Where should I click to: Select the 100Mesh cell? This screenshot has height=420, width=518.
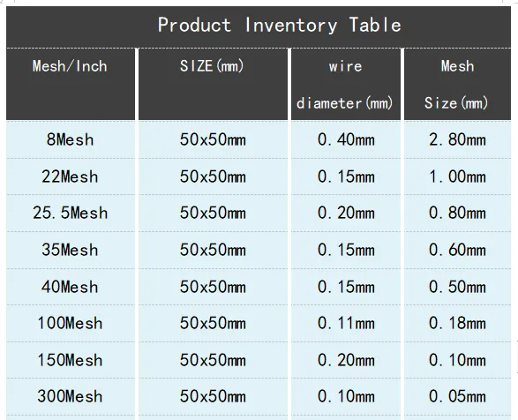coord(70,323)
